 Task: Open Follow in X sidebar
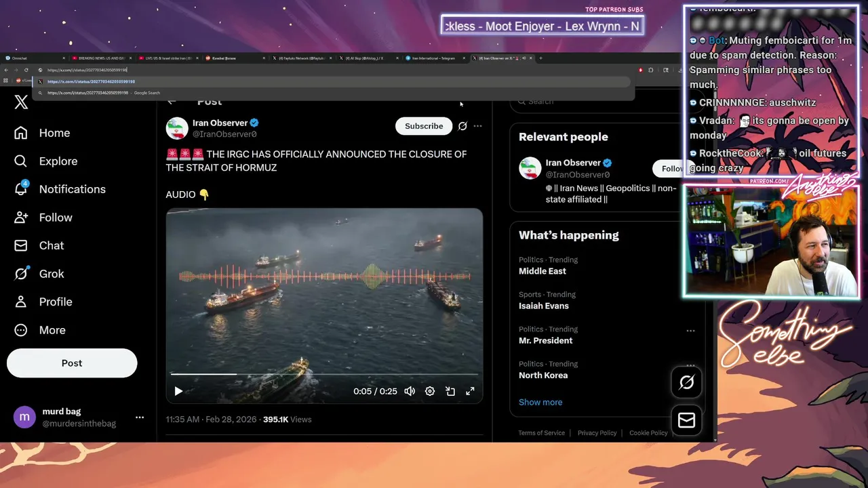coord(43,218)
